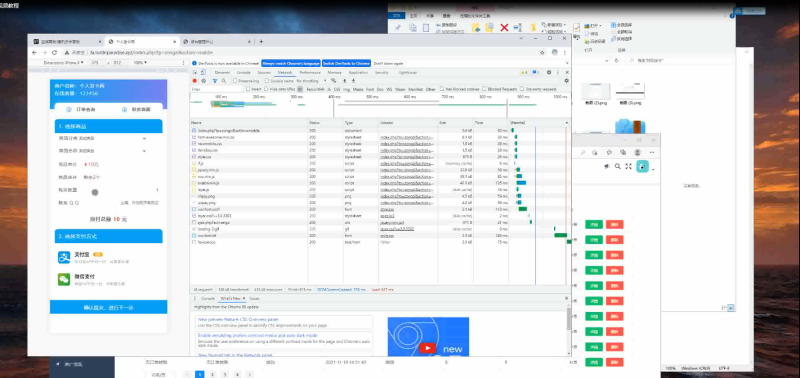Image resolution: width=800 pixels, height=378 pixels.
Task: Open the DevTools three-dot more menu
Action: coord(558,72)
